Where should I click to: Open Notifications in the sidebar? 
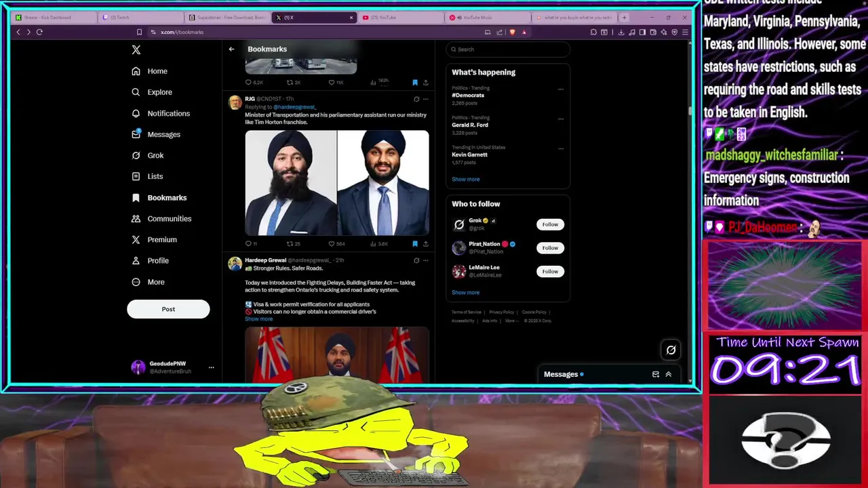[x=161, y=113]
